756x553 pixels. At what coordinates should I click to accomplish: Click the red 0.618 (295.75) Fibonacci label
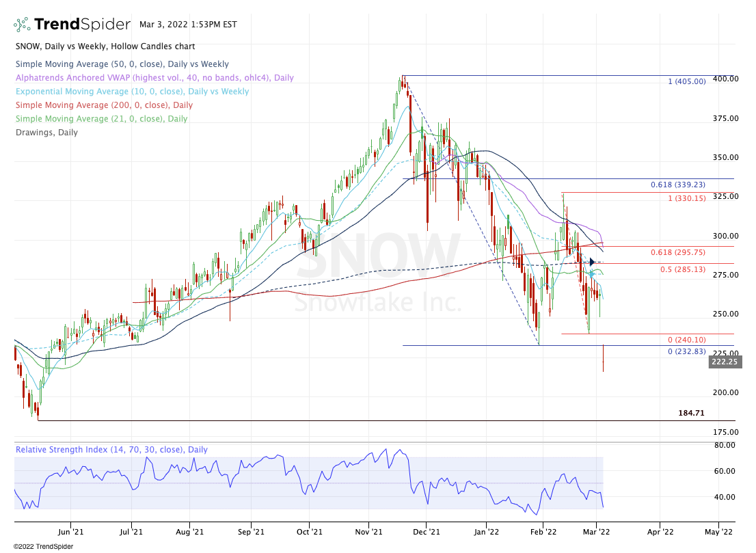point(678,252)
